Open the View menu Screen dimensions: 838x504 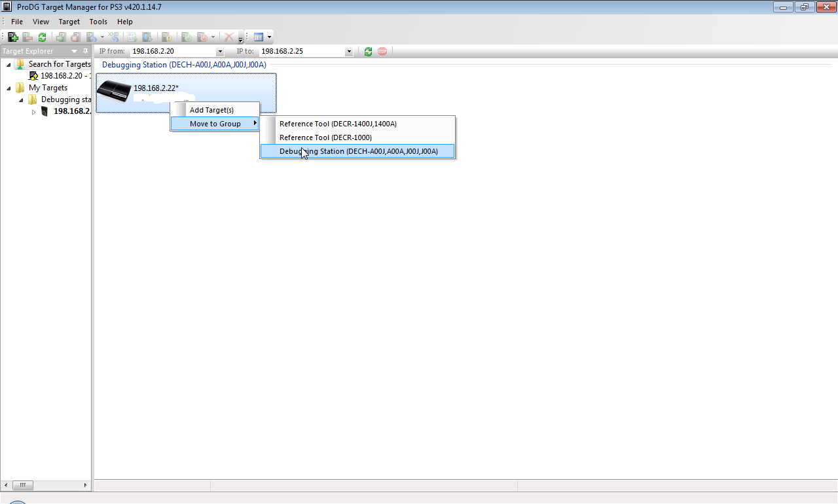click(41, 22)
